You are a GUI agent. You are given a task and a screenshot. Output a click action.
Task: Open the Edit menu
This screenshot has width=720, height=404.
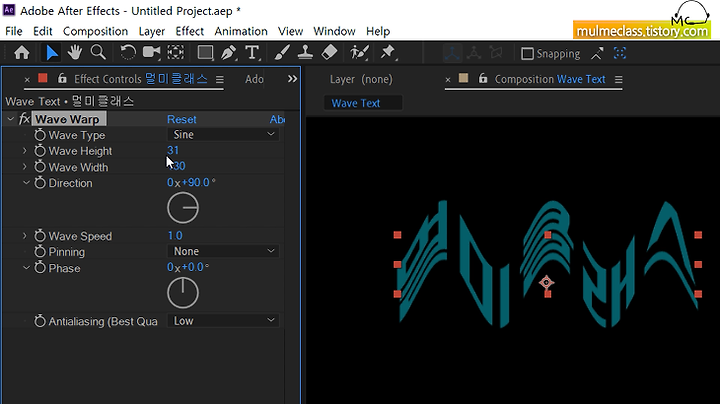click(x=43, y=31)
